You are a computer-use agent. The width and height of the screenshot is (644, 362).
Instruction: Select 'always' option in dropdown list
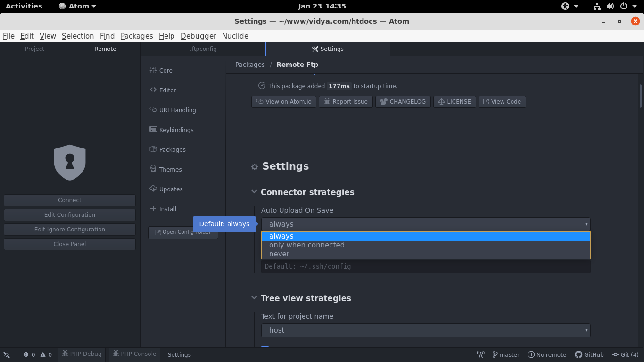tap(426, 236)
